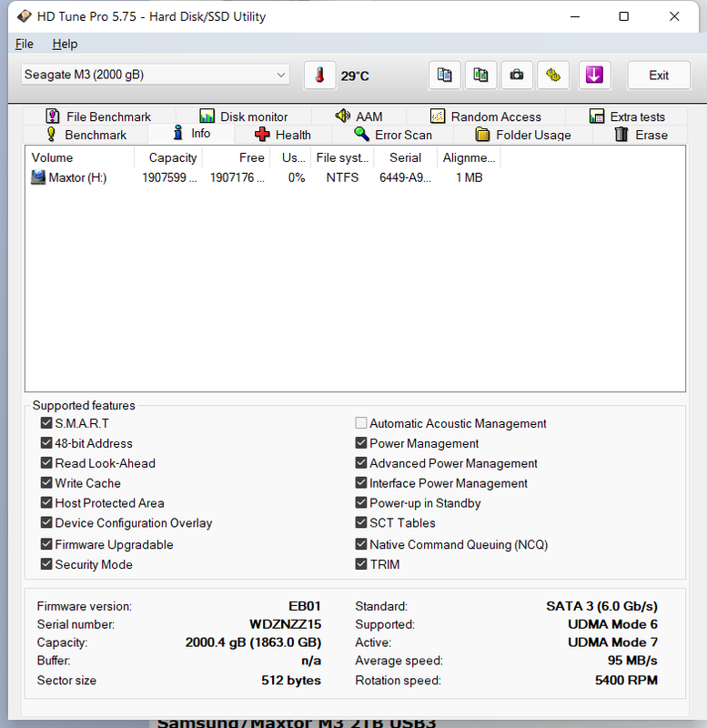
Task: Click the File syst... column header
Action: pos(342,157)
